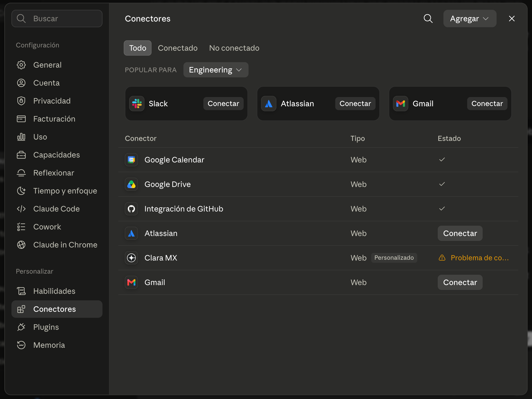Screen dimensions: 532x399
Task: Select the Conectores icon in the sidebar
Action: pos(21,309)
